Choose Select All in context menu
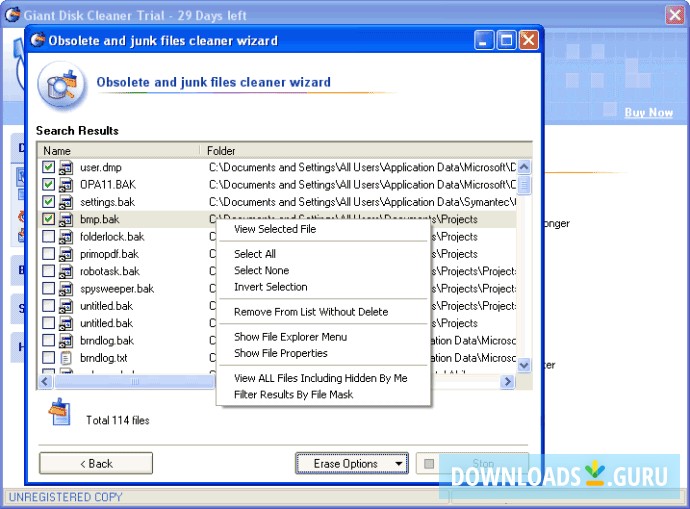Image resolution: width=690 pixels, height=509 pixels. [323, 254]
